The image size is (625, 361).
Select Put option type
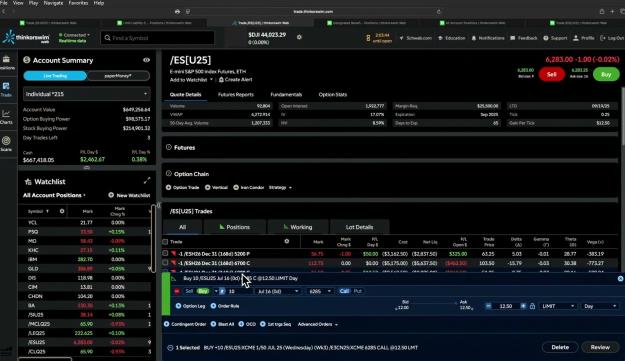[358, 291]
